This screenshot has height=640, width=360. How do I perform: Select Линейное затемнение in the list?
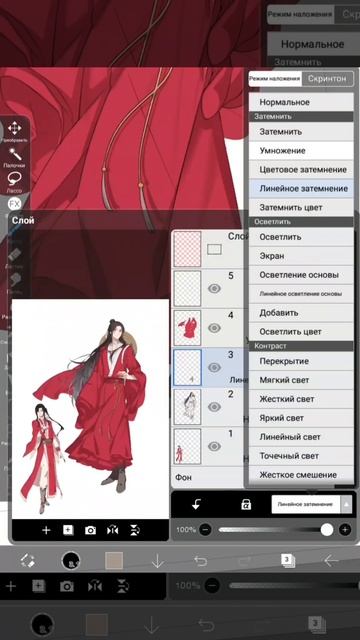point(301,189)
